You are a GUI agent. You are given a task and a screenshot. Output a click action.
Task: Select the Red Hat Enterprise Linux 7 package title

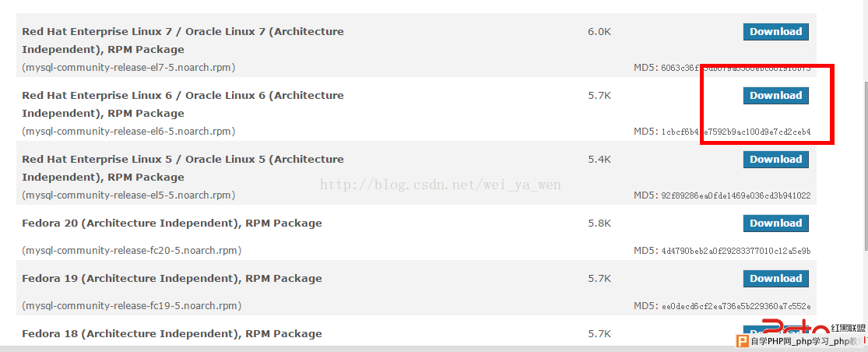(183, 40)
